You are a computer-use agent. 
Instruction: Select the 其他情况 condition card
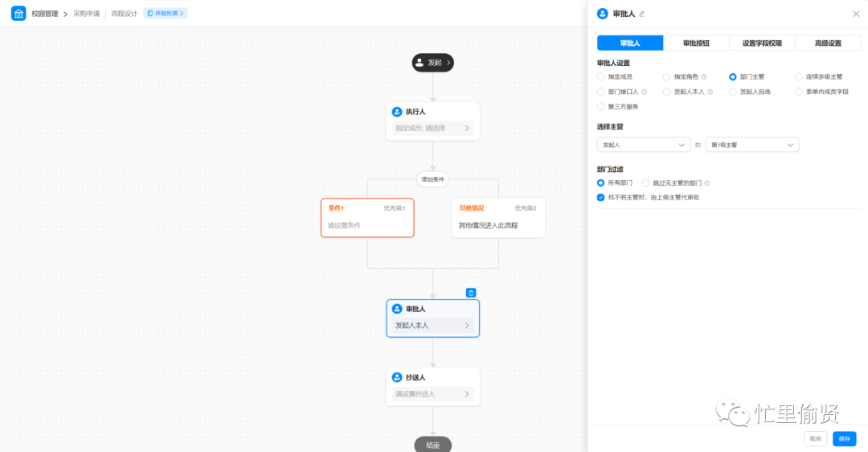498,218
